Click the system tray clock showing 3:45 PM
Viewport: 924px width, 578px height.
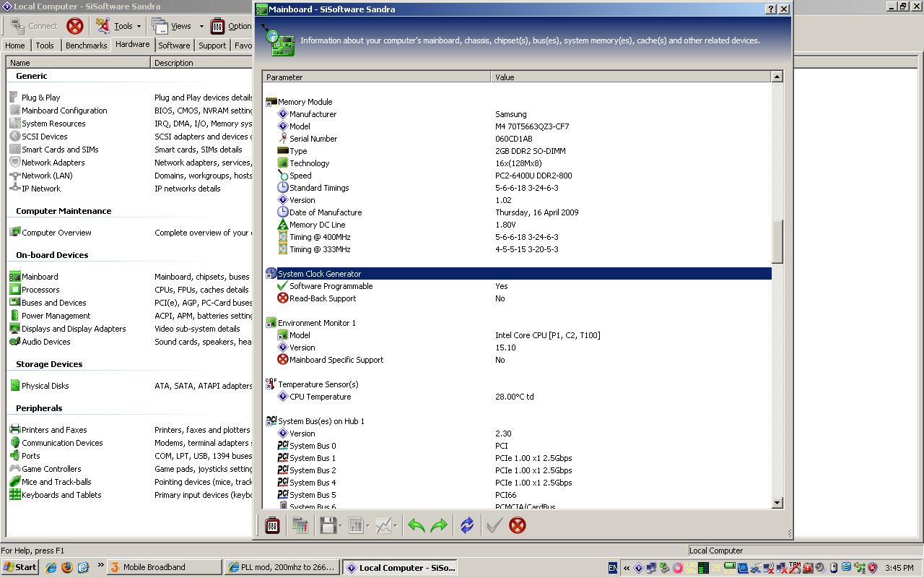tap(899, 568)
